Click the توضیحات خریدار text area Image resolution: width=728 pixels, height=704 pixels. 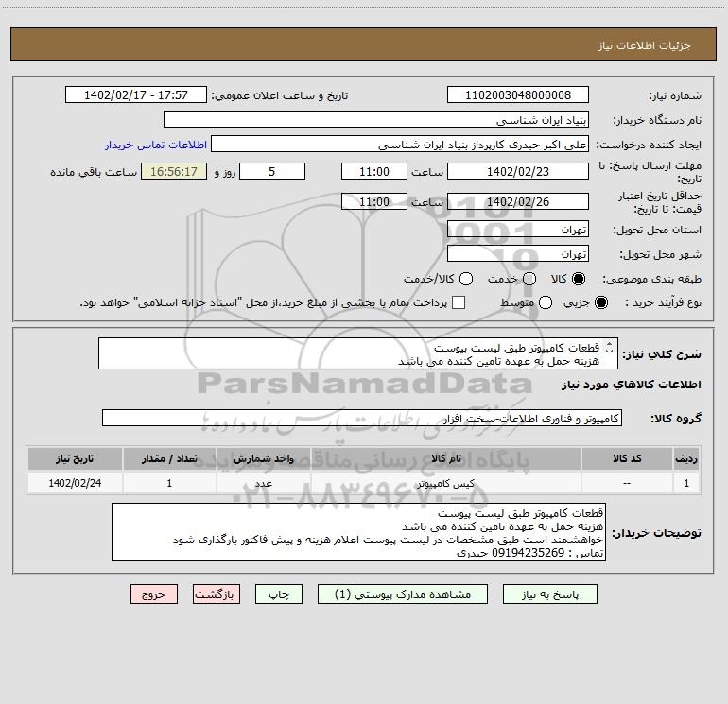[x=358, y=532]
